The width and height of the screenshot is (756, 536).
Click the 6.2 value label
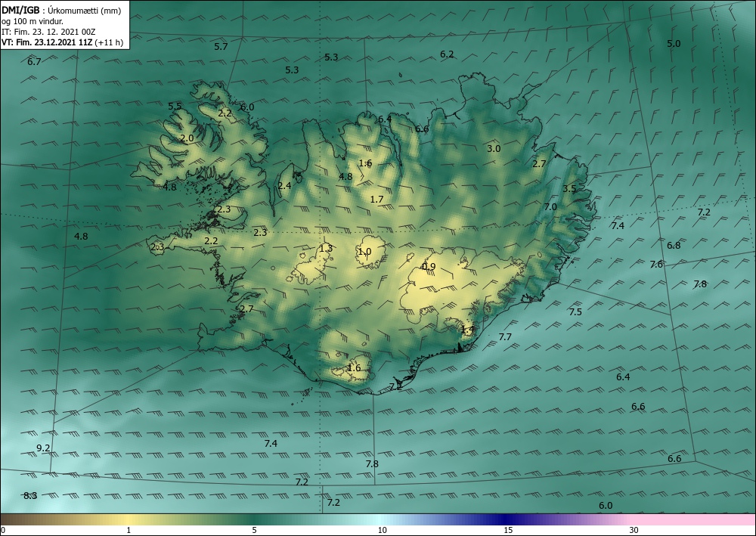point(447,54)
